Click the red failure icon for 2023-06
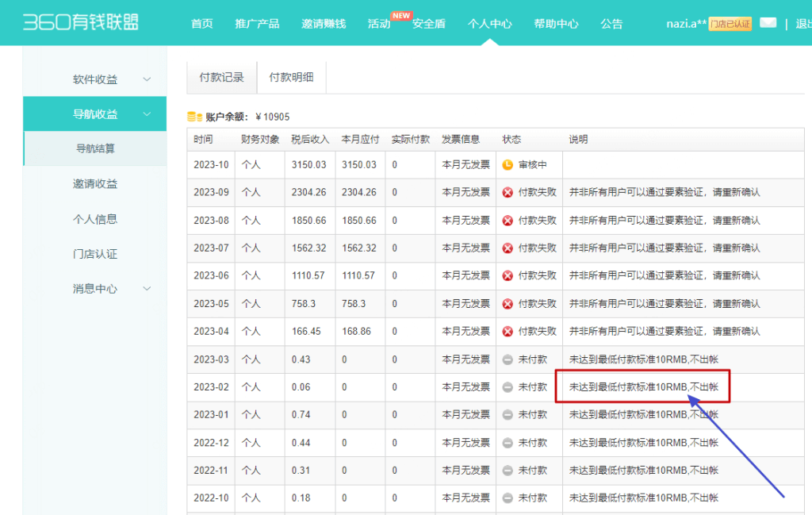This screenshot has width=812, height=515. pyautogui.click(x=507, y=275)
